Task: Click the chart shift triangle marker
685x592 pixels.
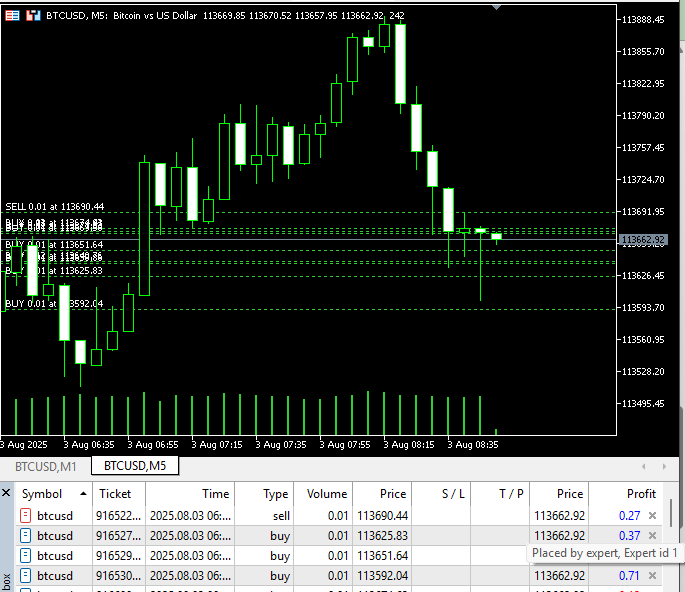Action: 496,7
